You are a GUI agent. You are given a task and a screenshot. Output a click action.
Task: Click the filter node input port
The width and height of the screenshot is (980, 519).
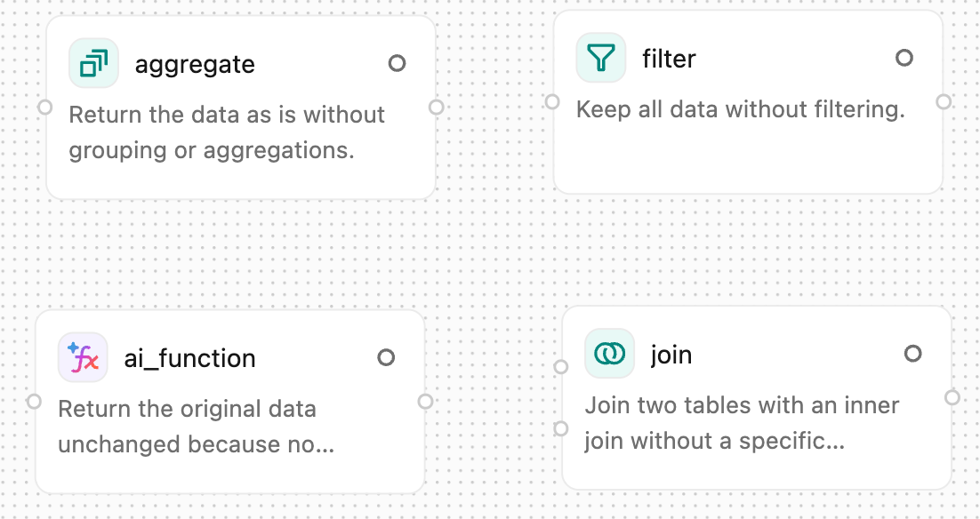pos(552,101)
